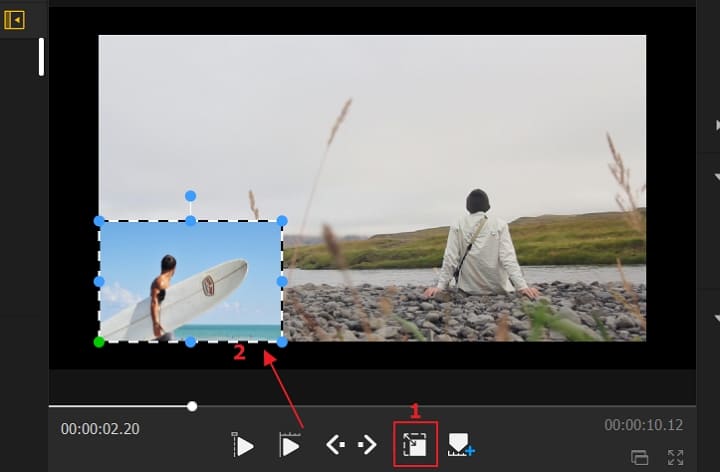Enter full screen preview mode
The height and width of the screenshot is (472, 720).
pos(676,457)
